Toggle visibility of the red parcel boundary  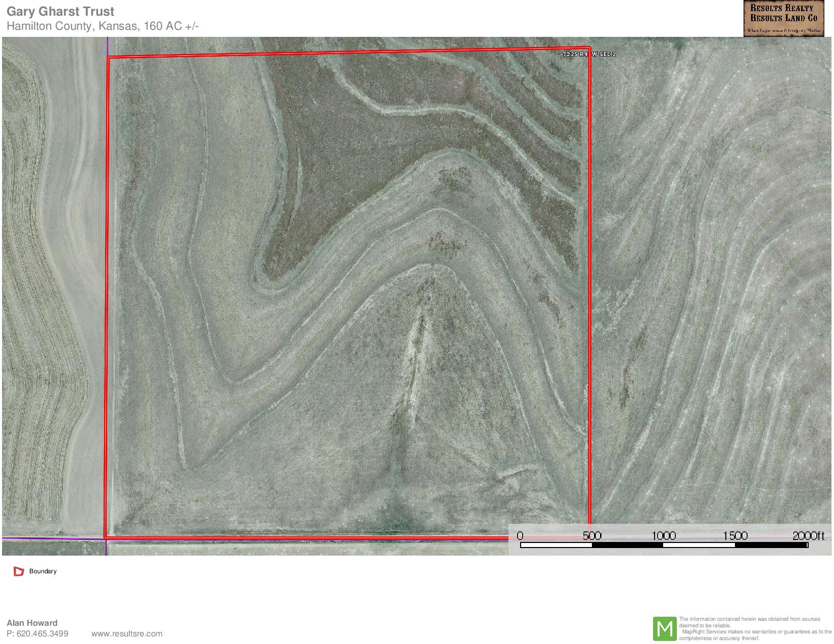19,571
